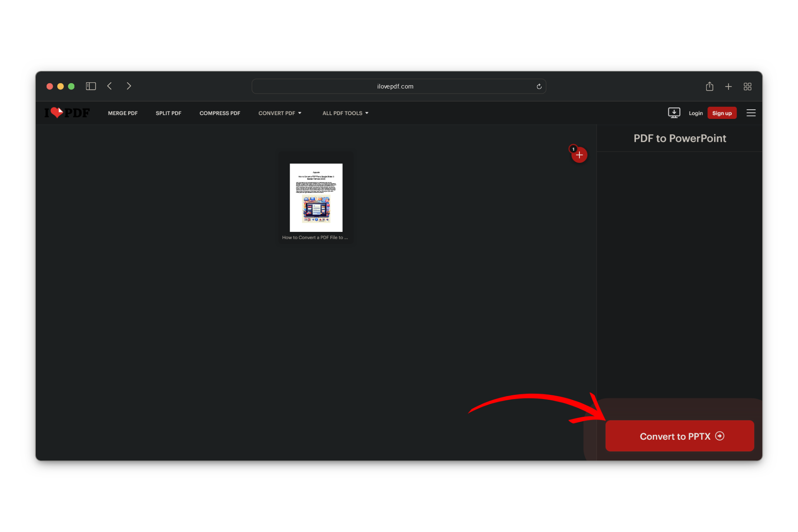Expand the Convert PDF dropdown

pyautogui.click(x=280, y=113)
